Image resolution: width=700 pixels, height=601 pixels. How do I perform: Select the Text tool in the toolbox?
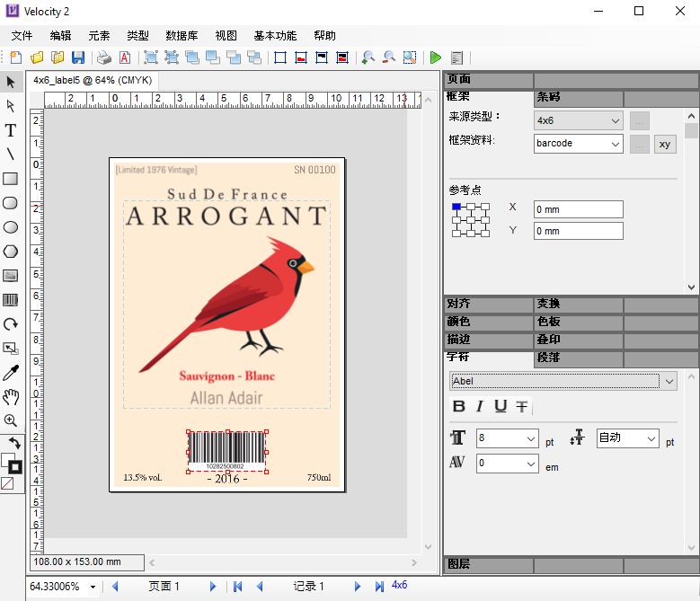click(11, 130)
